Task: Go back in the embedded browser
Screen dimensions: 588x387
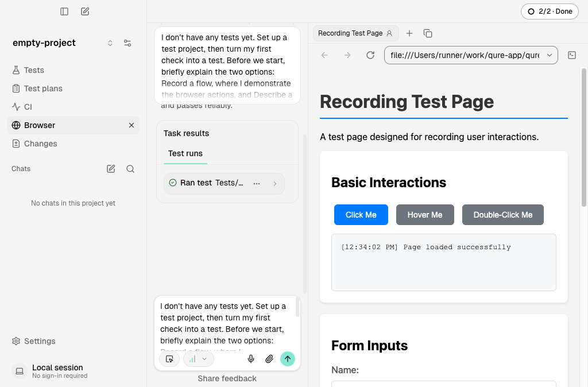Action: (325, 55)
